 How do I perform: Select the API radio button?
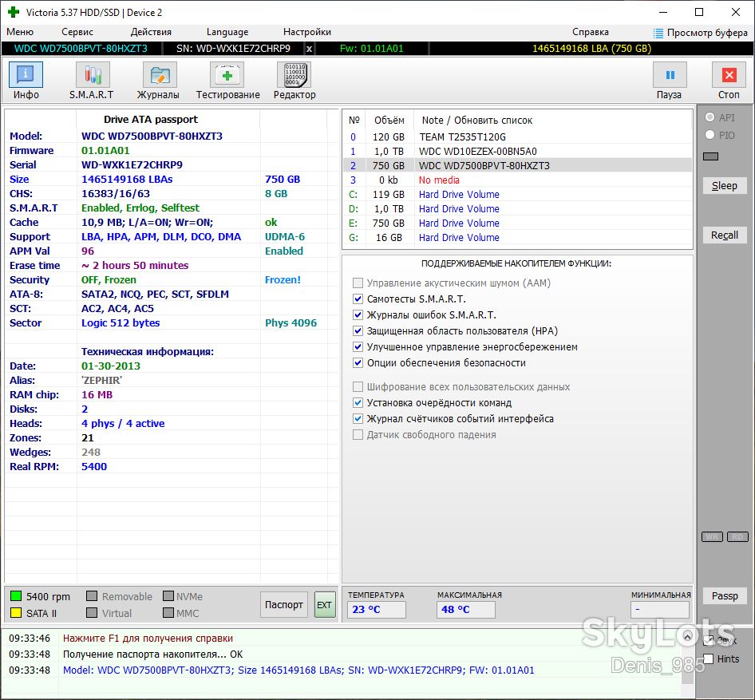(710, 117)
